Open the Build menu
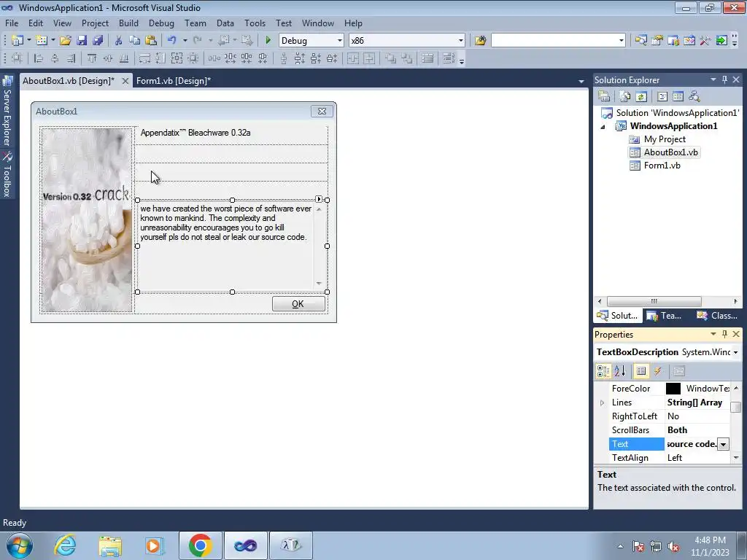The width and height of the screenshot is (747, 560). (x=128, y=23)
